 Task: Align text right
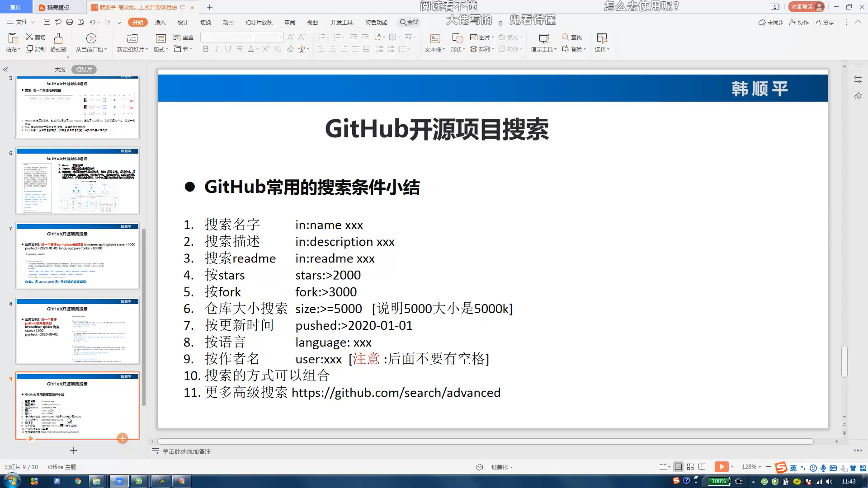click(344, 49)
